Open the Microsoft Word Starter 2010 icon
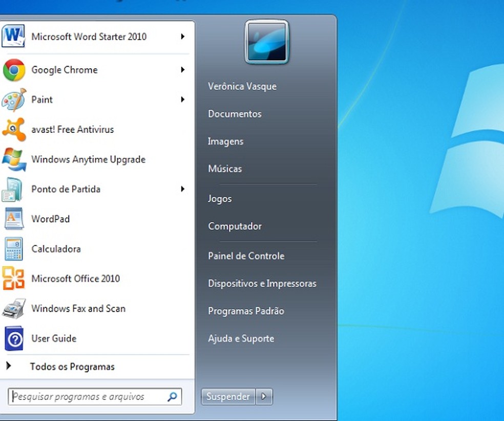504x421 pixels. pos(13,36)
